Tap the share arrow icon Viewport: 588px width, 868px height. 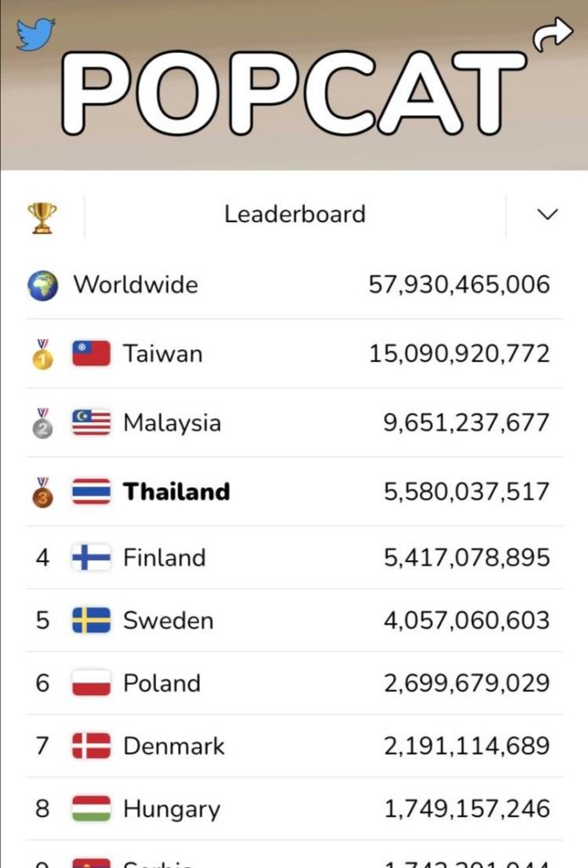tap(552, 34)
